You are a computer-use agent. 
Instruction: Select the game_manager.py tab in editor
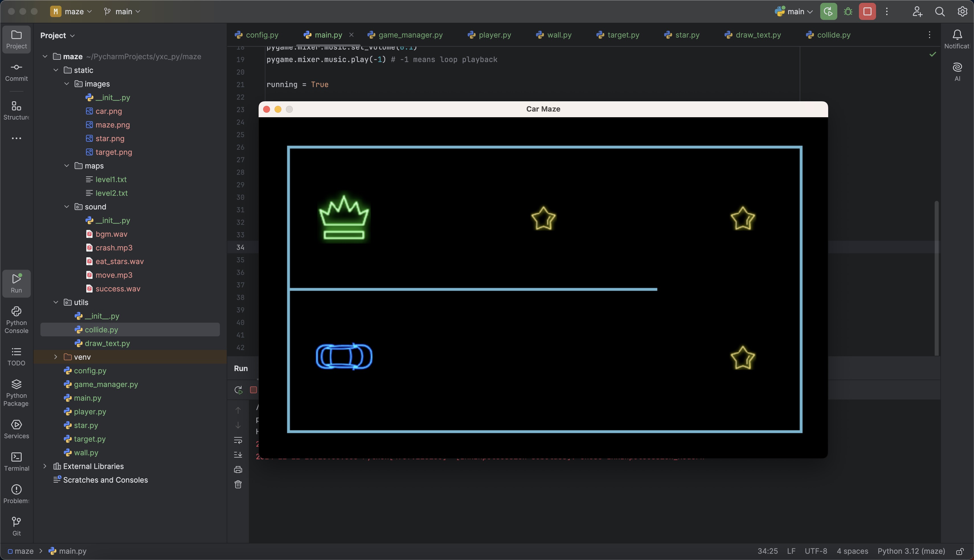(410, 35)
